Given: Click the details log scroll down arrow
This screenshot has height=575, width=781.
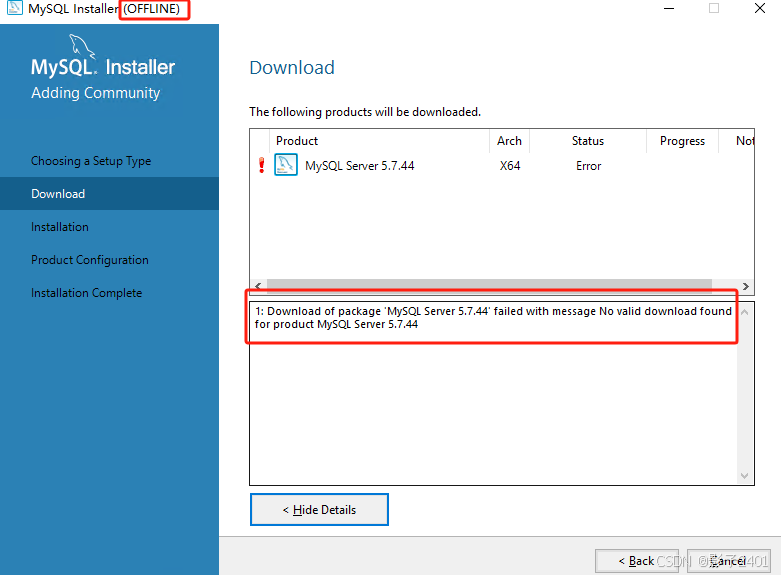Looking at the screenshot, I should click(745, 475).
